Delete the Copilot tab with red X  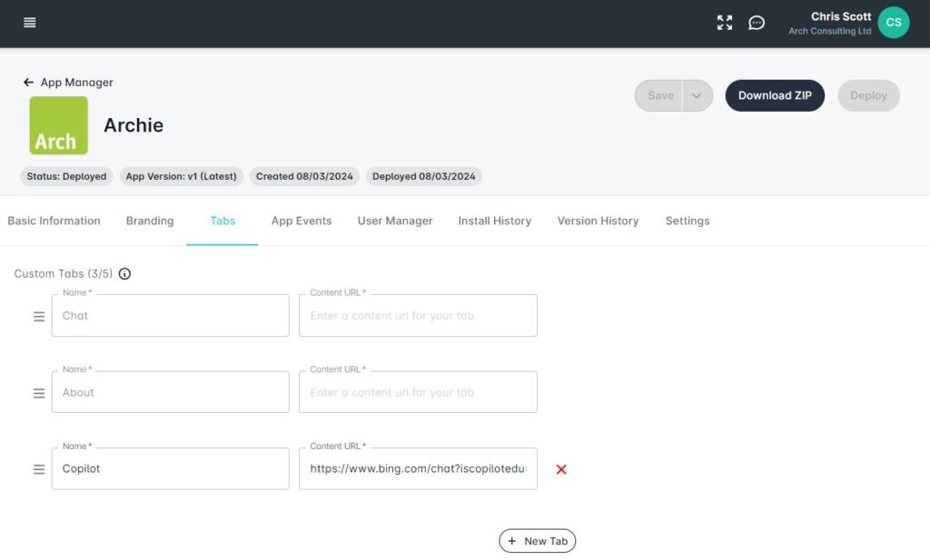561,469
